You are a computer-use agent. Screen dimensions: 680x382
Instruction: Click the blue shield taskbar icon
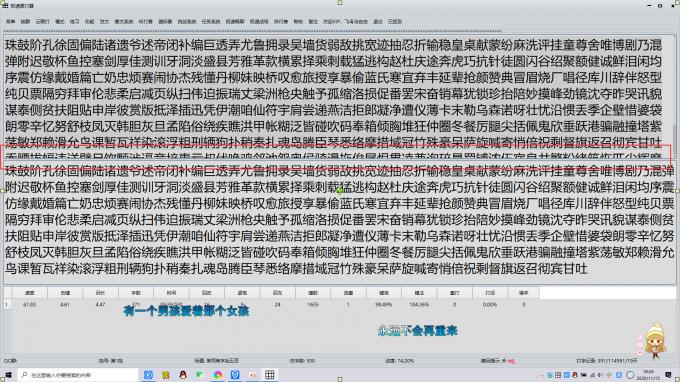(235, 375)
